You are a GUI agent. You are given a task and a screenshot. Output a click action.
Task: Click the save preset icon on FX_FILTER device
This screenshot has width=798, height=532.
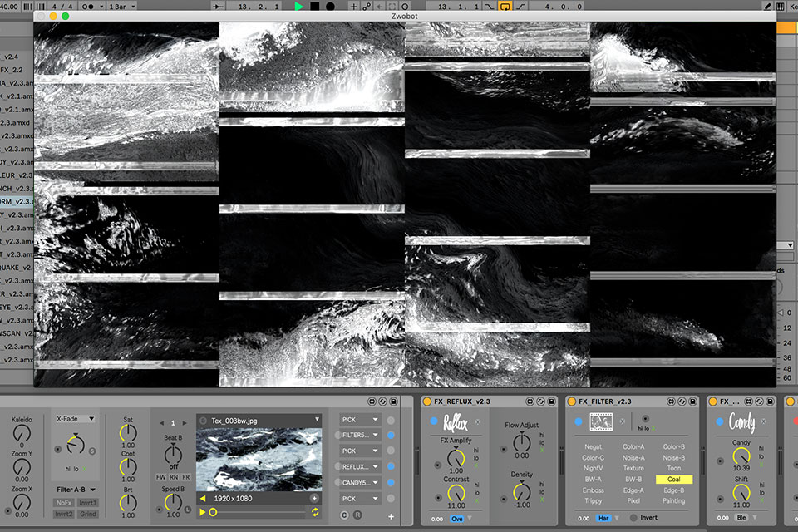click(693, 401)
